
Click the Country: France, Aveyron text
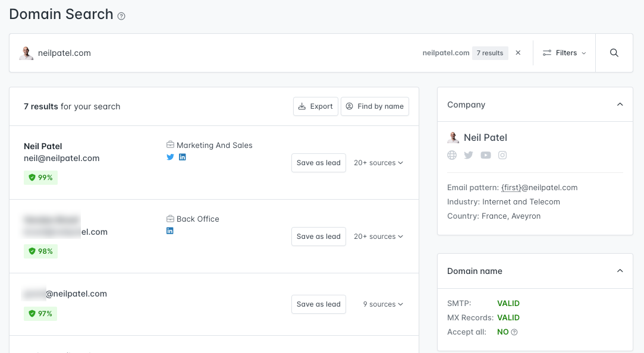494,216
